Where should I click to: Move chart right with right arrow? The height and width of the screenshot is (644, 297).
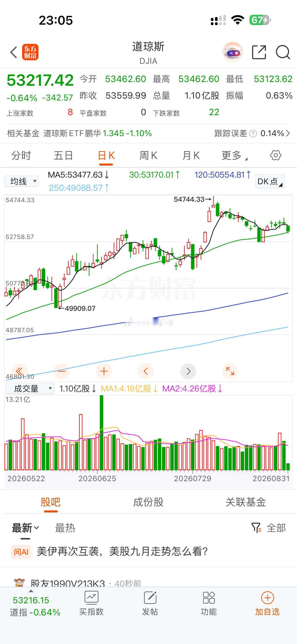[x=188, y=371]
